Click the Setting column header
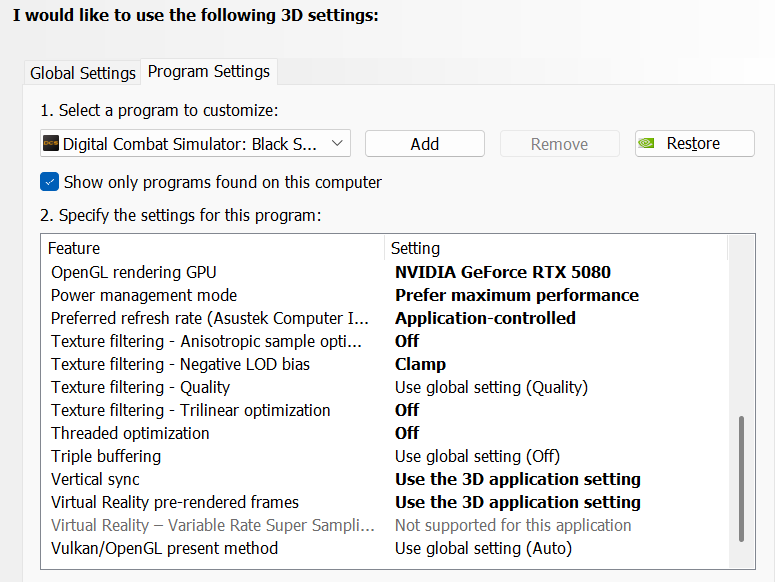Image resolution: width=775 pixels, height=582 pixels. [556, 248]
